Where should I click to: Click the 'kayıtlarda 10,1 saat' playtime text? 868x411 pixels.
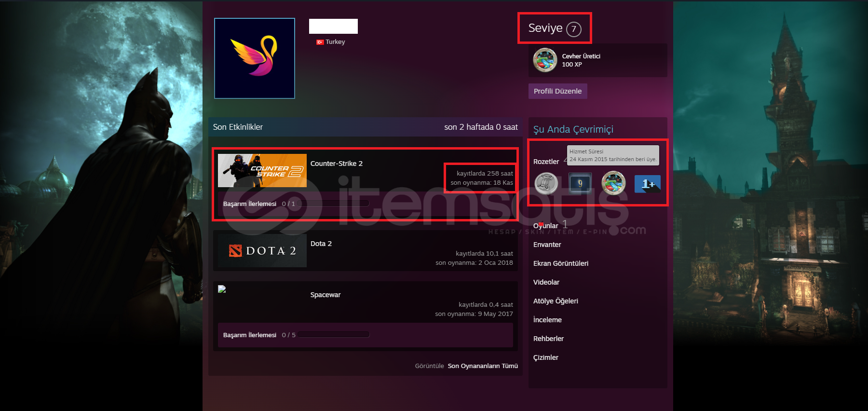pyautogui.click(x=484, y=253)
